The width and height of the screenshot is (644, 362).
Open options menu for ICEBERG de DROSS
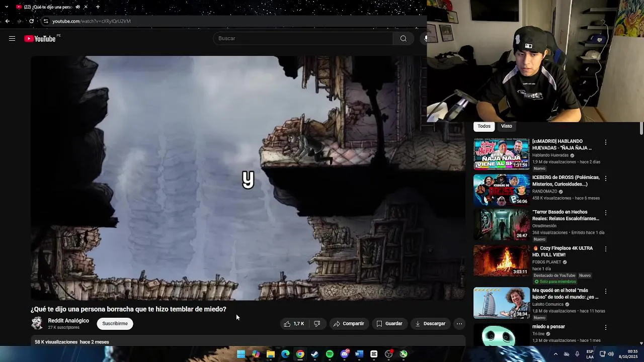[x=606, y=178]
